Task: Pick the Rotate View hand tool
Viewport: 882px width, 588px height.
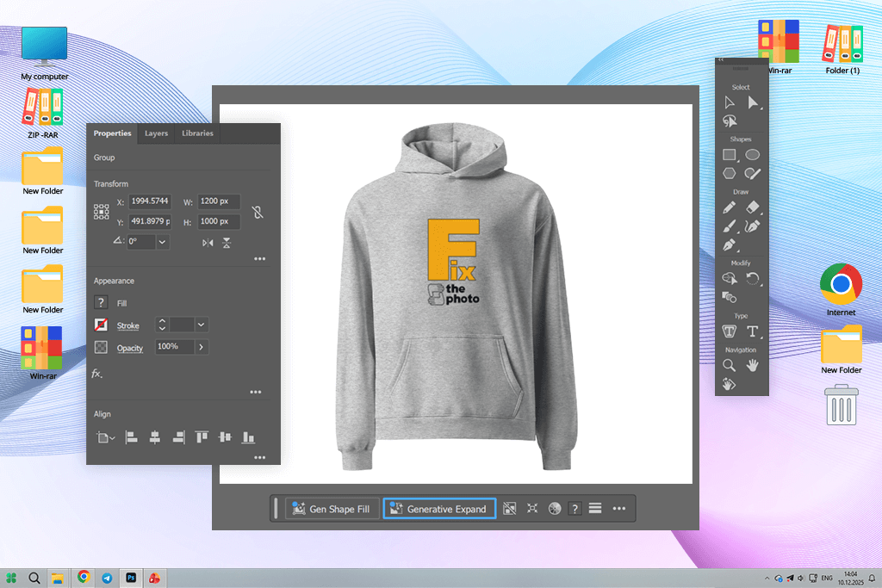Action: click(x=729, y=384)
